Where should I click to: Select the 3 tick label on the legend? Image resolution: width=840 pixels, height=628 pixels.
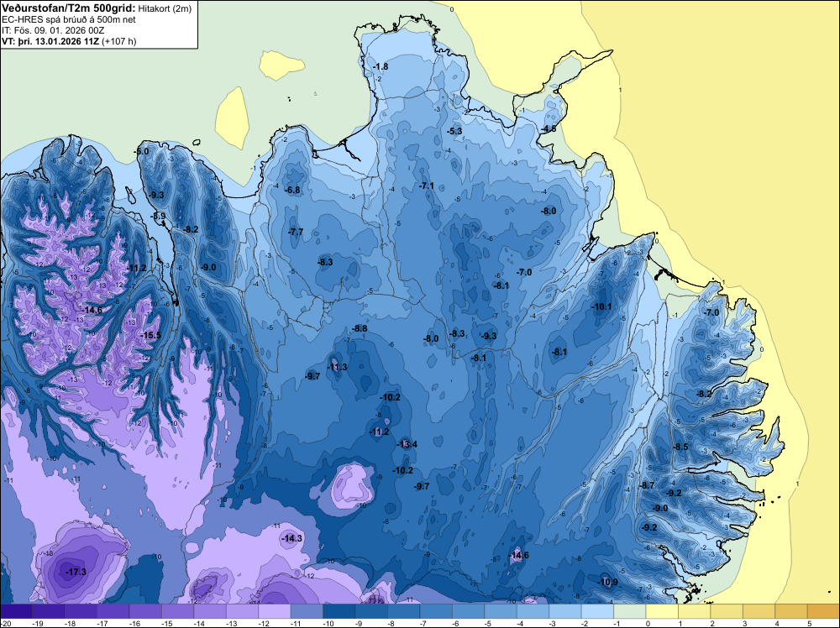(745, 624)
